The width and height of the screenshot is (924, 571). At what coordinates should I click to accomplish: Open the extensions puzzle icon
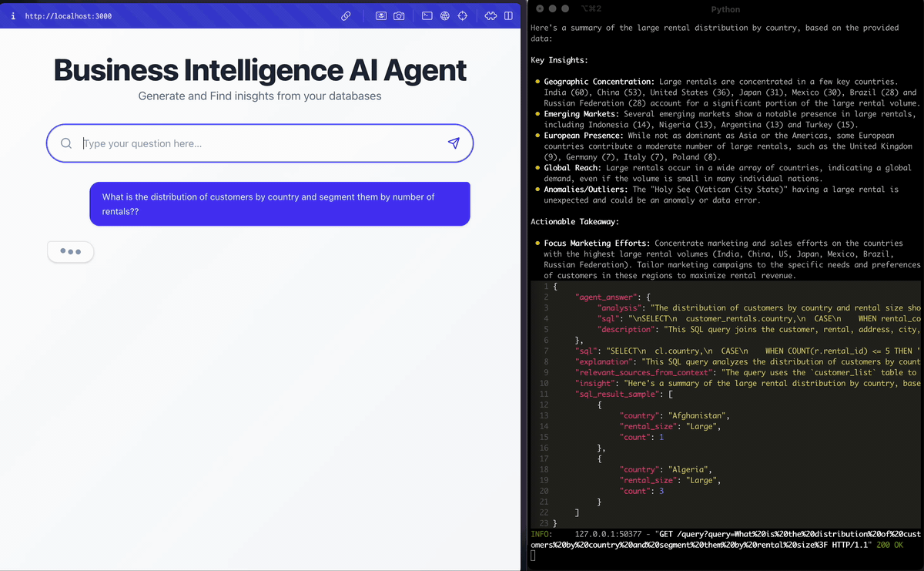coord(490,15)
